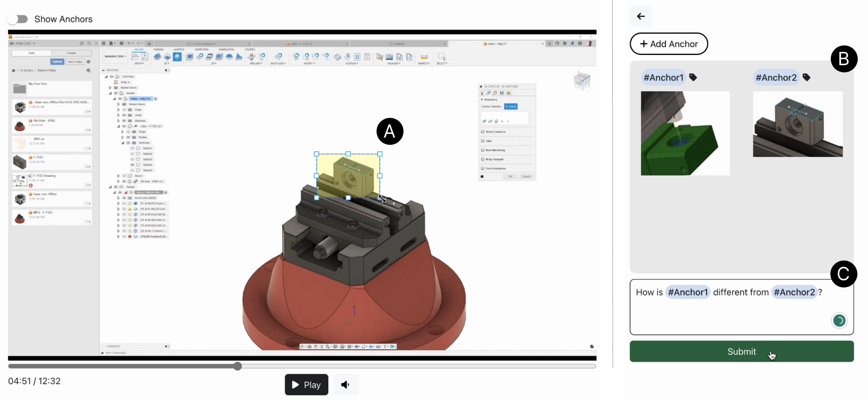Select the #Anchor2 thumbnail of gray block
Viewport: 868px width, 400px height.
[798, 124]
